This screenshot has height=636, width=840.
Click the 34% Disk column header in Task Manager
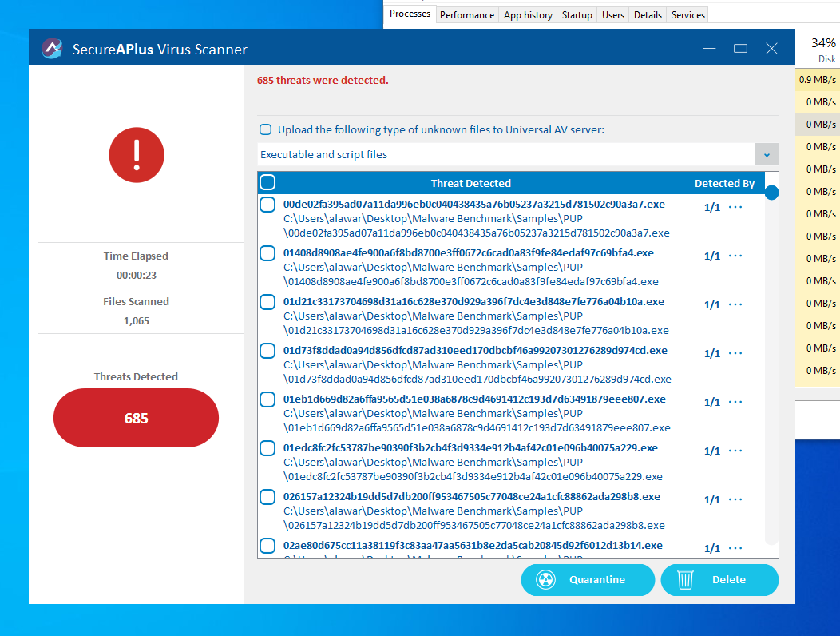[x=823, y=50]
